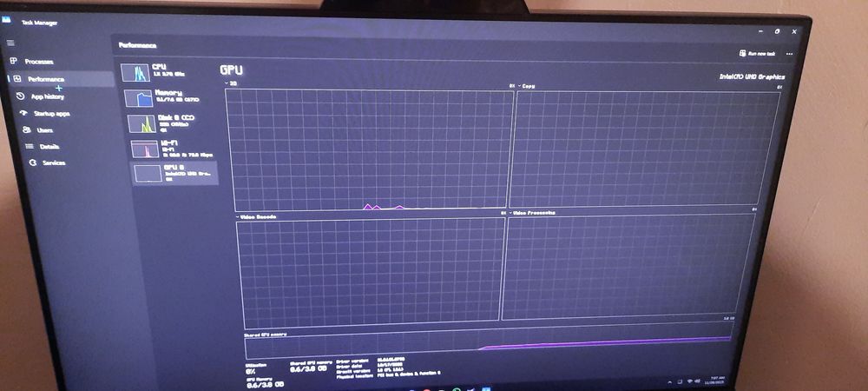Select the Wi-Fi performance entry
The height and width of the screenshot is (391, 868).
coord(173,149)
